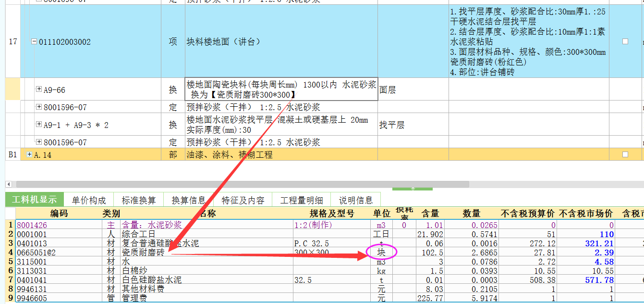This screenshot has height=304, width=644.
Task: Click the 瓷质耐磨砖 name cell in the material table
Action: coord(207,253)
